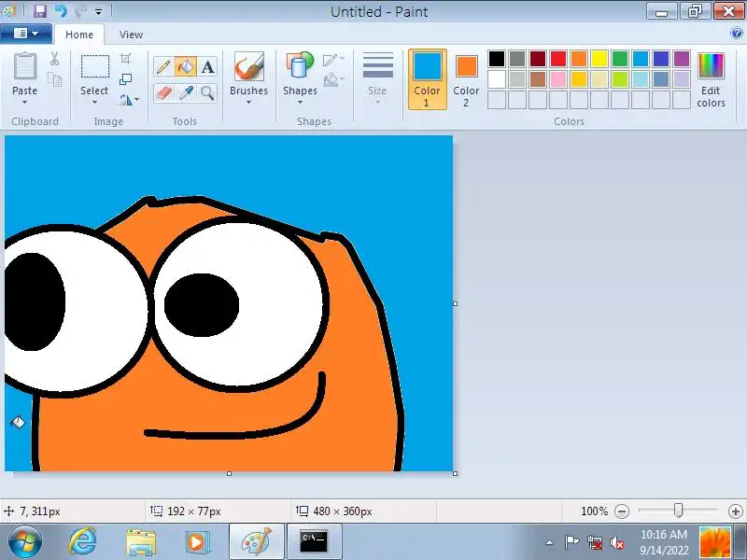Pick the pink rose color swatch
The height and width of the screenshot is (560, 747).
(x=558, y=79)
